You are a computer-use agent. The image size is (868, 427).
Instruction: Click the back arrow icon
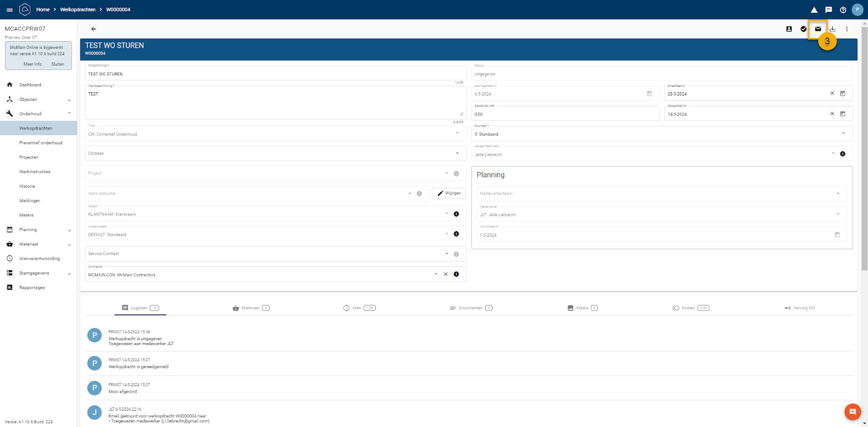coord(93,29)
